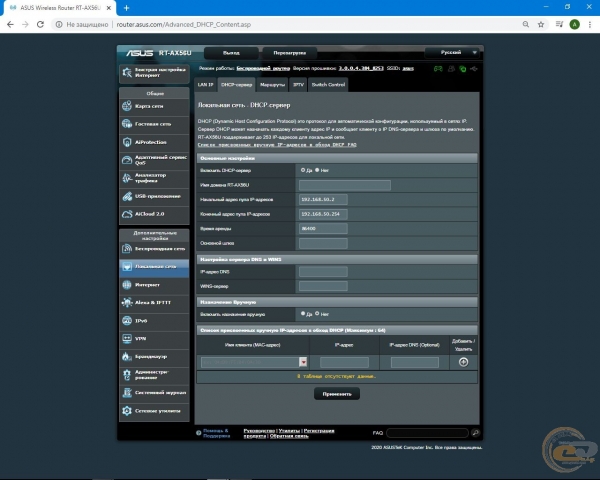Click the DNS IP address field
The height and width of the screenshot is (480, 600).
point(323,272)
